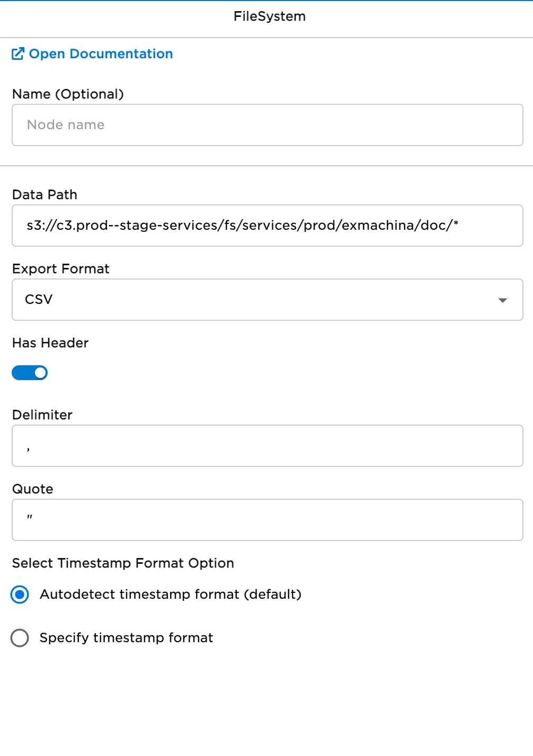The height and width of the screenshot is (756, 533).
Task: Select Specify timestamp format option
Action: pyautogui.click(x=20, y=638)
